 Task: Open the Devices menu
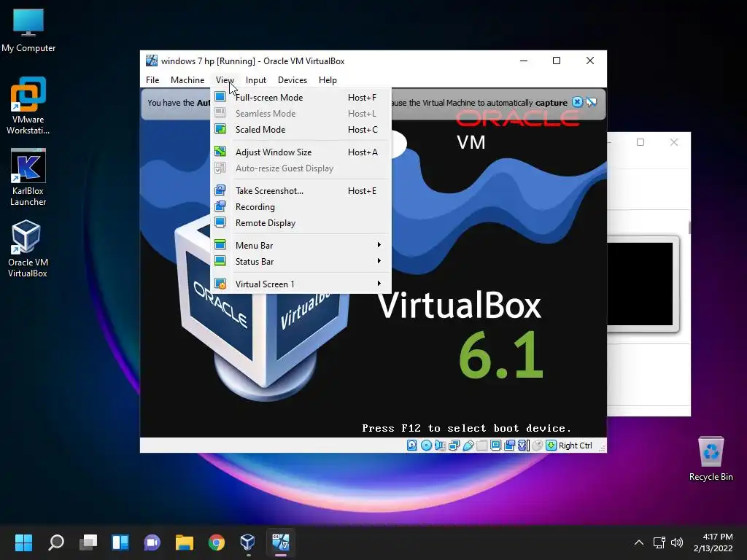coord(292,80)
